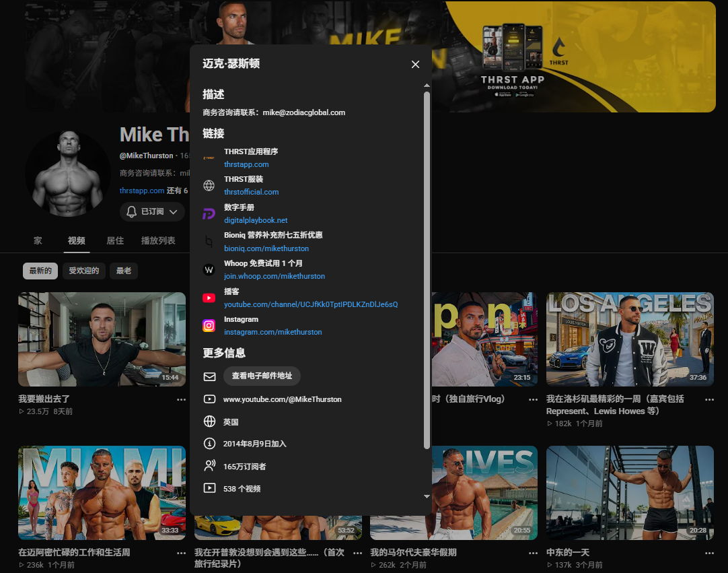Click www.youtube.com/@MikeThurston text in dialog
Viewport: 728px width, 573px height.
pos(283,399)
